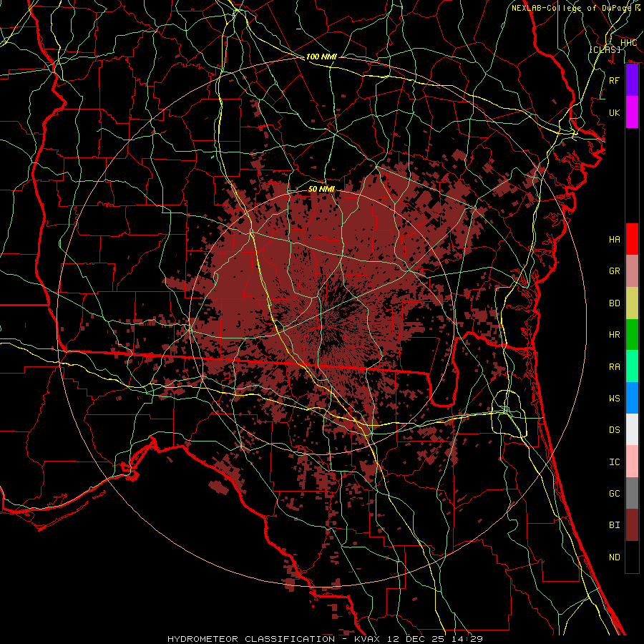
Task: Click the HHC product code text
Action: [628, 43]
